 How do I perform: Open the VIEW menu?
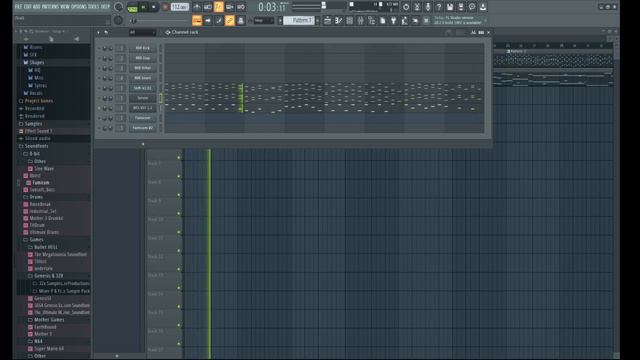tap(65, 7)
